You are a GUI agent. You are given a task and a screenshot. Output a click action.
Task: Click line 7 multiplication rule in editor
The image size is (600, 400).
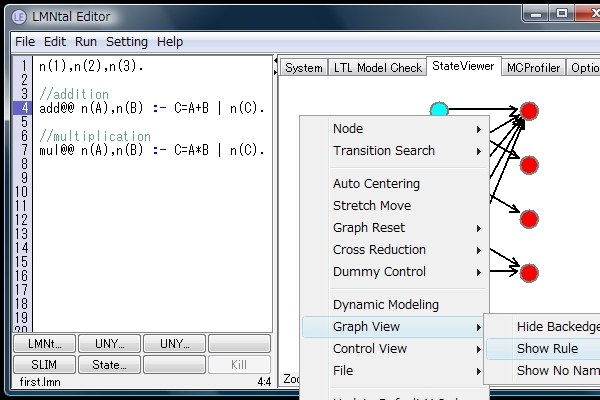pos(150,150)
